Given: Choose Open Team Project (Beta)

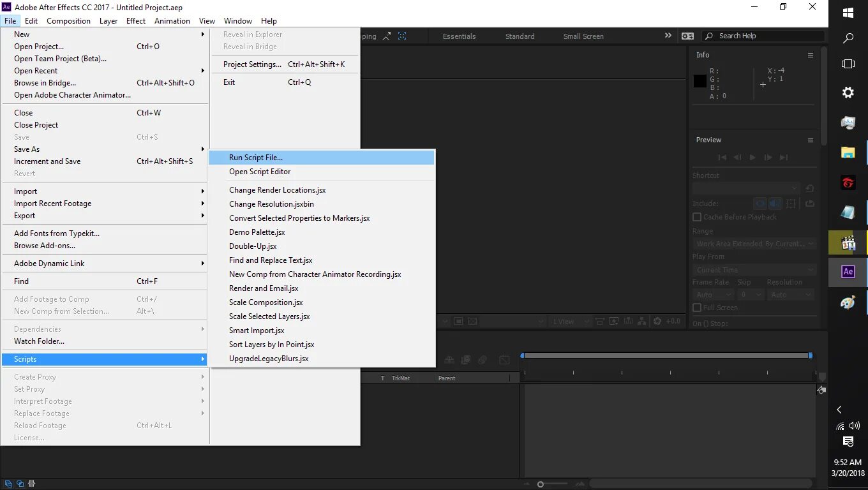Looking at the screenshot, I should click(105, 59).
